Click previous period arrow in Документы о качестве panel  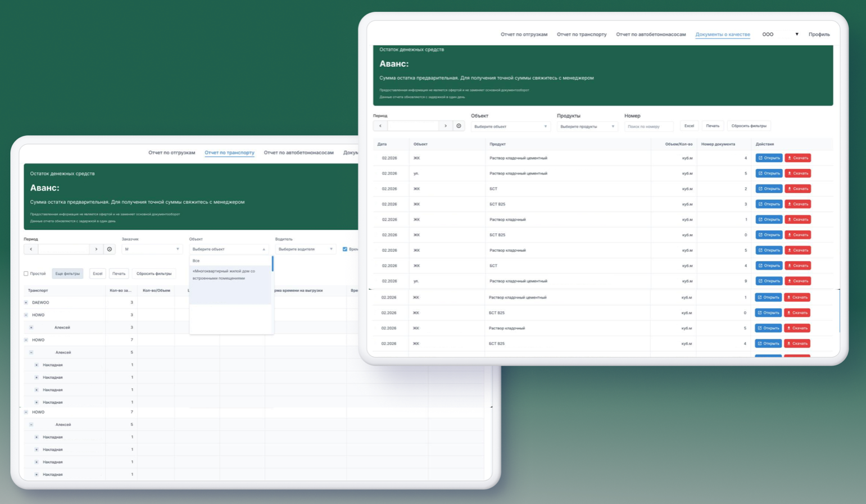[380, 126]
